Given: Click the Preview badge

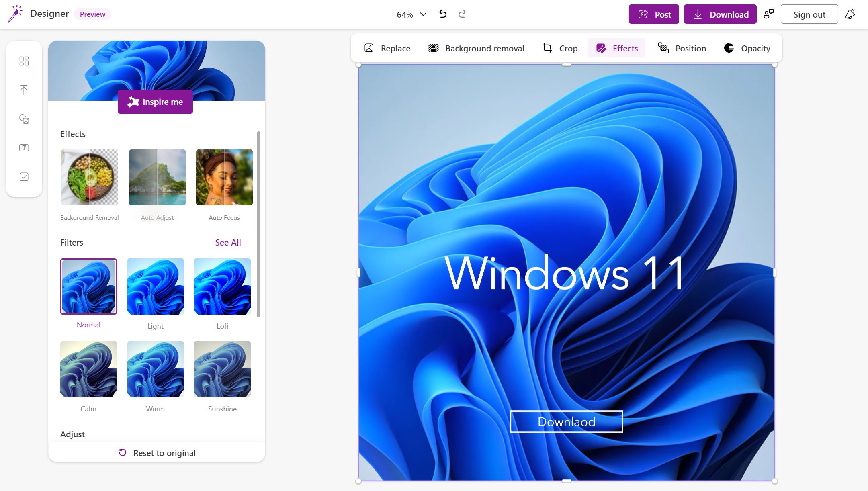Looking at the screenshot, I should coord(92,14).
